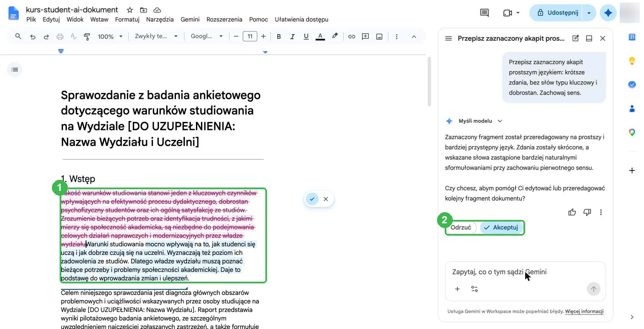Open the zoom 100% dropdown
Screen dimensions: 644x329
point(110,37)
